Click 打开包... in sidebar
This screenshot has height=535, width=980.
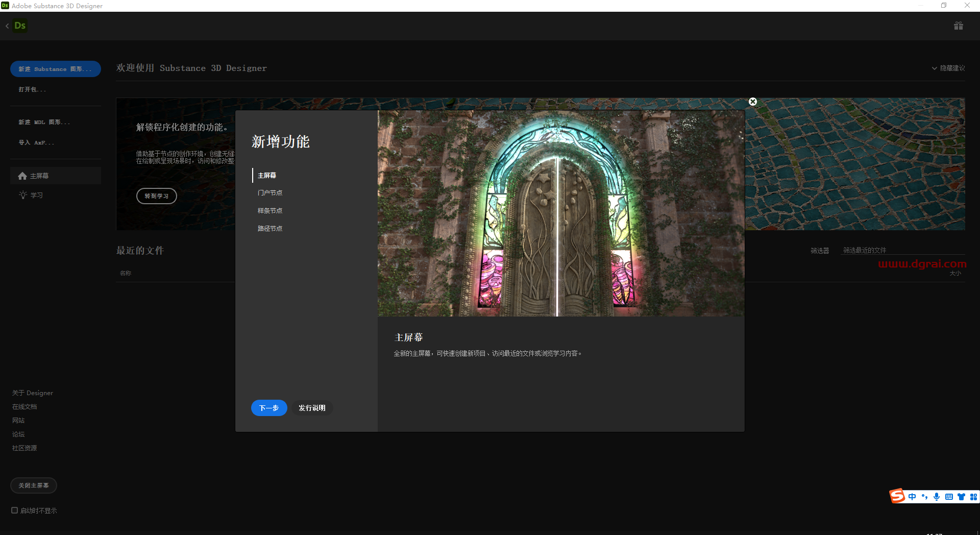[x=33, y=89]
